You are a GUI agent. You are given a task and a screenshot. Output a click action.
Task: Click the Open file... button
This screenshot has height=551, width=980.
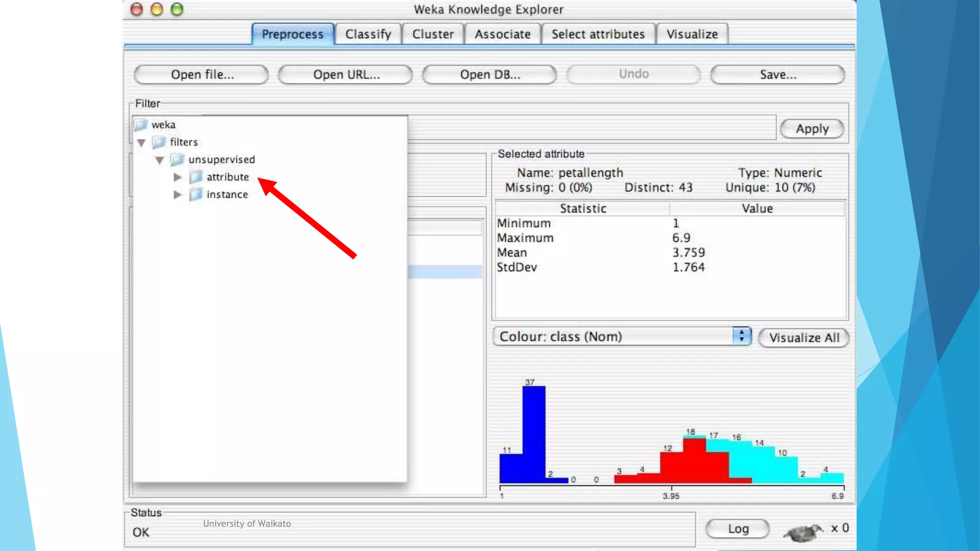(x=201, y=75)
